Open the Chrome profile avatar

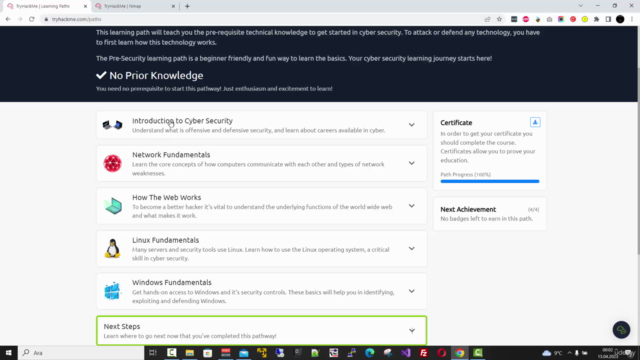coord(620,19)
